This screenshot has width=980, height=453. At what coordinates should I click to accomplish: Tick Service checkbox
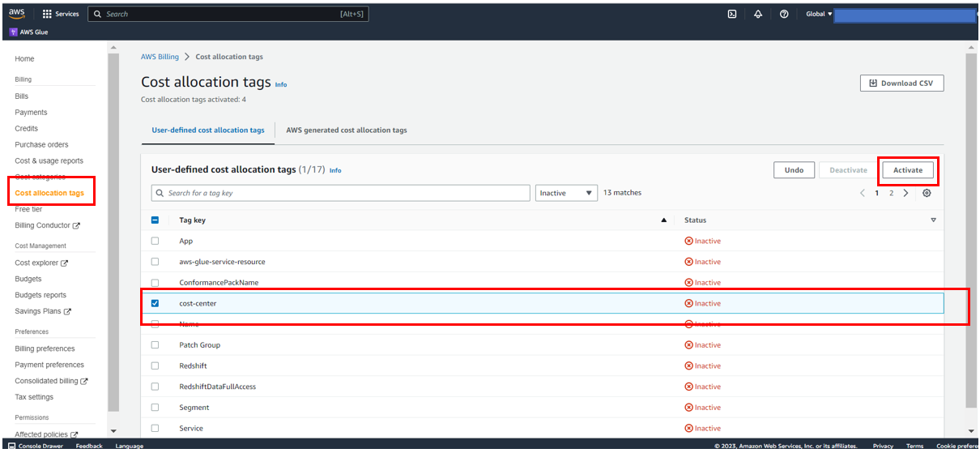point(156,428)
